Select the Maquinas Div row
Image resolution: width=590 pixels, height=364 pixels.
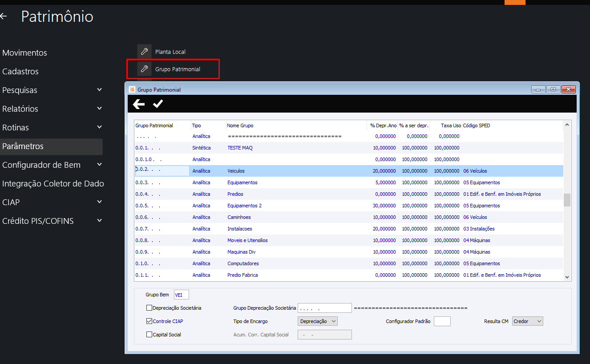pos(349,252)
